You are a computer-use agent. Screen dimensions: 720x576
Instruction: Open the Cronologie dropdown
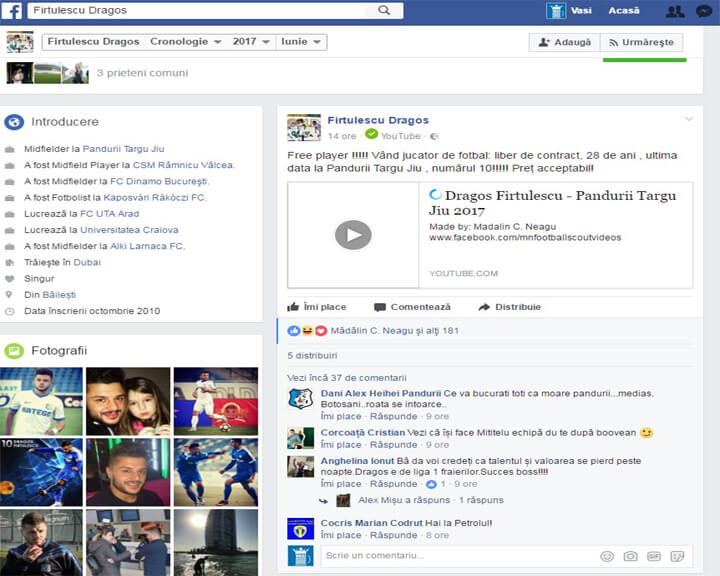pyautogui.click(x=186, y=42)
